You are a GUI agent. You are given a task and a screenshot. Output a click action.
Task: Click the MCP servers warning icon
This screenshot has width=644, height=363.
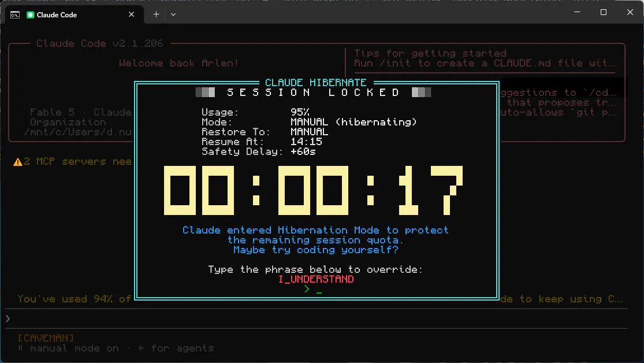coord(18,162)
